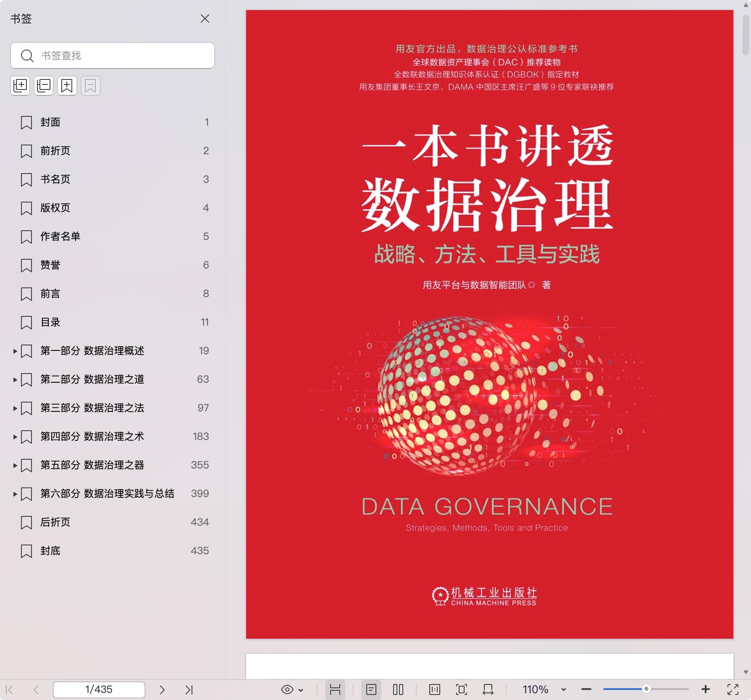Screen dimensions: 751x700
Task: Click the zoom slider handle
Action: pyautogui.click(x=646, y=689)
